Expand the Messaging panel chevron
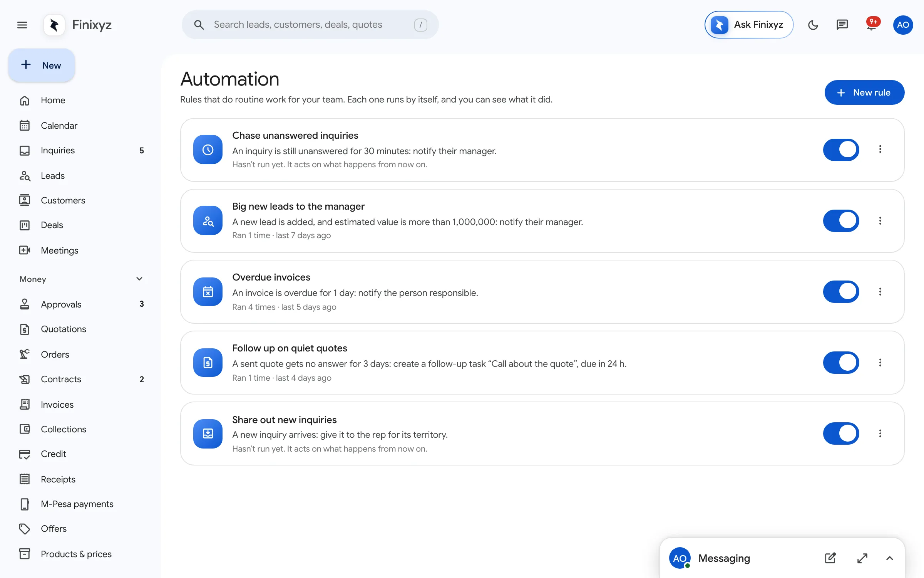The height and width of the screenshot is (578, 924). (x=889, y=558)
